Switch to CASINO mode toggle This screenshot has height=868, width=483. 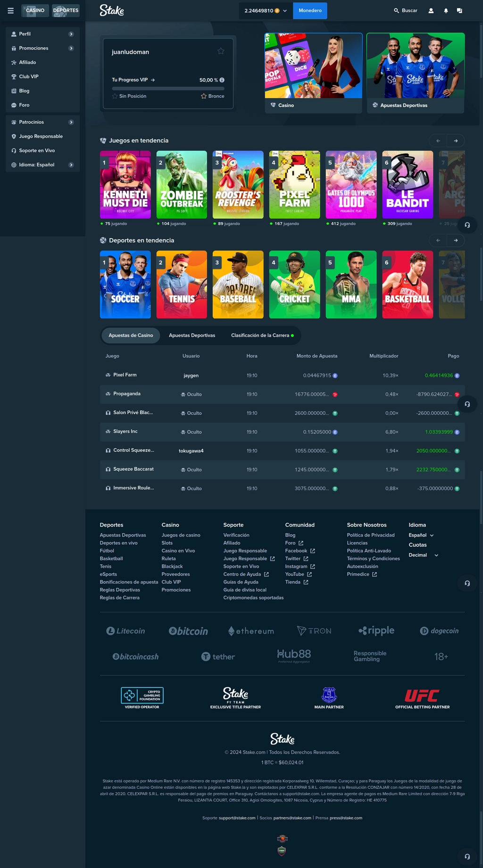(x=35, y=10)
